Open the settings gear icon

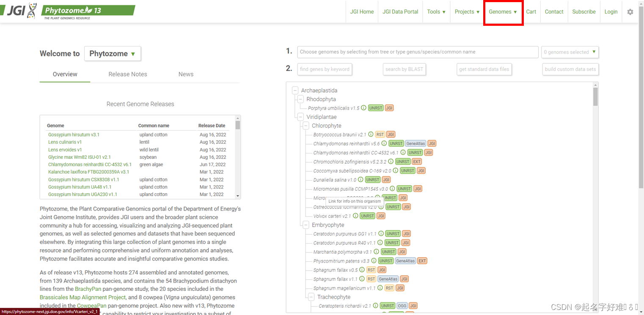click(x=630, y=12)
